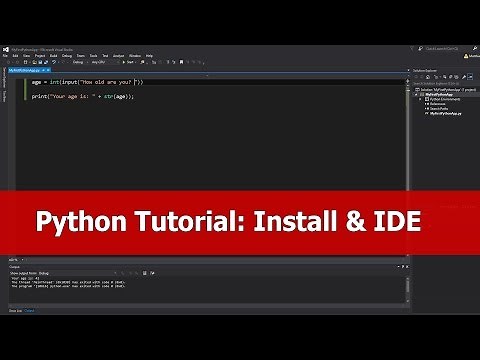This screenshot has height=360, width=480.
Task: Click the notifications flag icon
Action: tap(412, 48)
